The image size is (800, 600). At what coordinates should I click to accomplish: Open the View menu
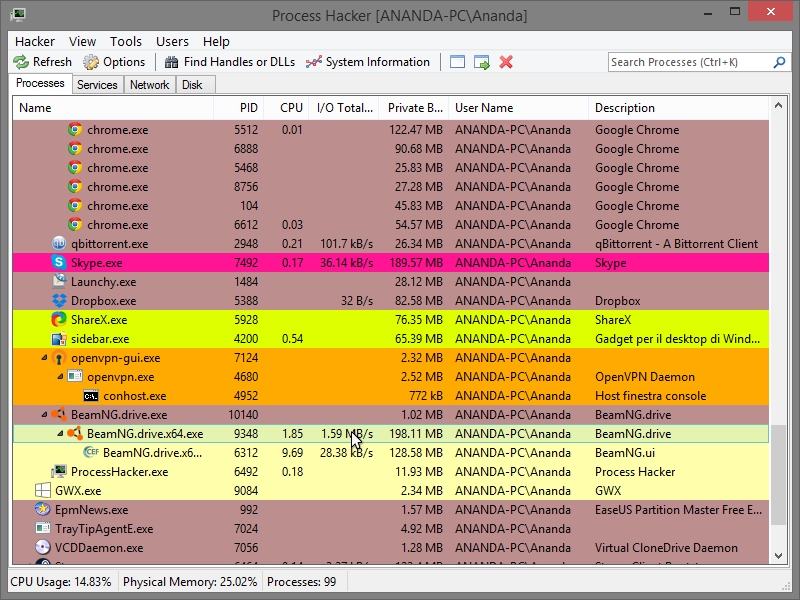tap(82, 41)
